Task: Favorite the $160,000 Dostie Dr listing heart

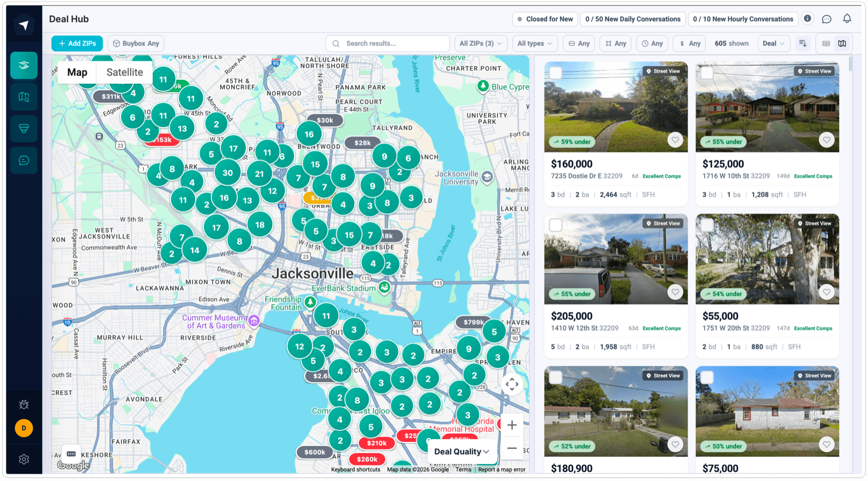Action: click(675, 140)
